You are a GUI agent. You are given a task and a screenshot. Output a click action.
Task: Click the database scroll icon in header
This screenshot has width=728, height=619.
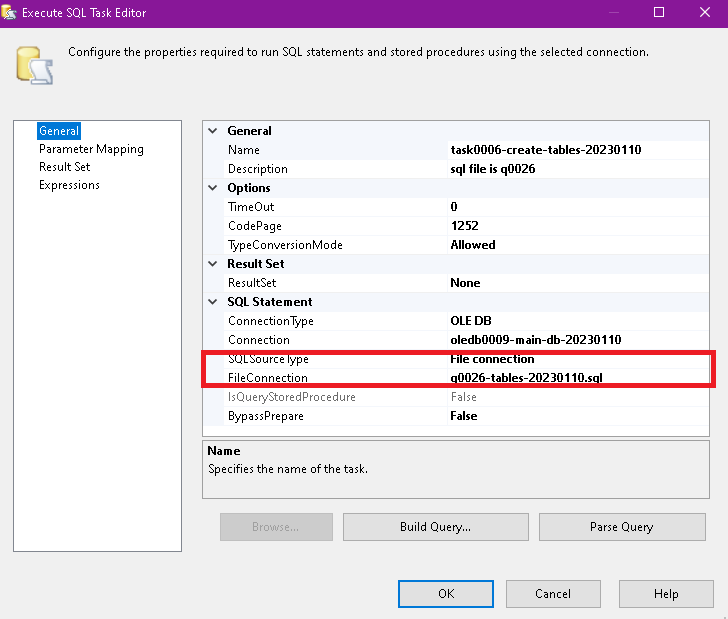[x=34, y=62]
